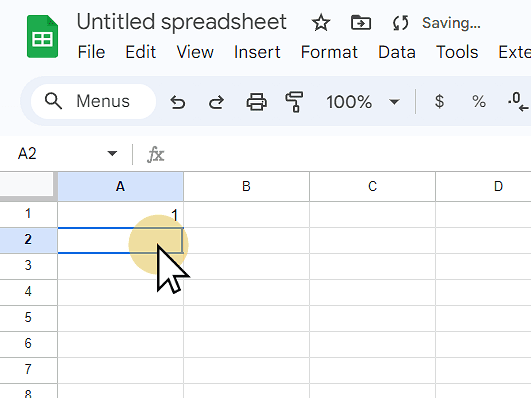Select cell A7
Viewport: 531px width, 398px height.
[x=121, y=370]
